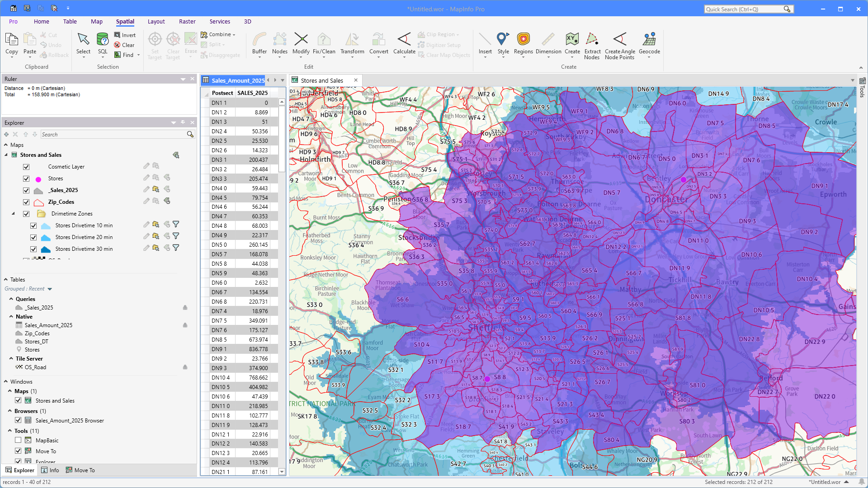The image size is (868, 488).
Task: Expand the Grouped Recent dropdown
Action: click(x=50, y=289)
